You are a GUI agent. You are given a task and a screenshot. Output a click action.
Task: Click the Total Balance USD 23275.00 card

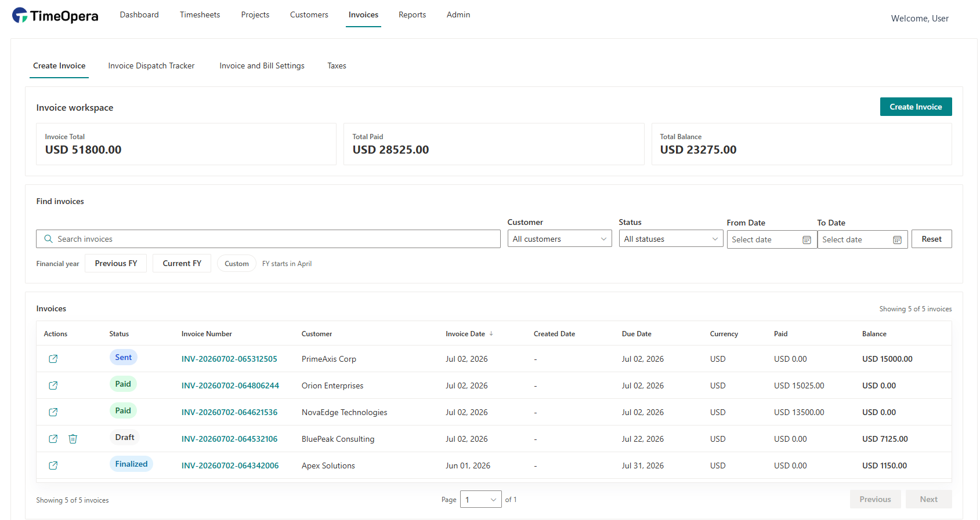point(801,144)
